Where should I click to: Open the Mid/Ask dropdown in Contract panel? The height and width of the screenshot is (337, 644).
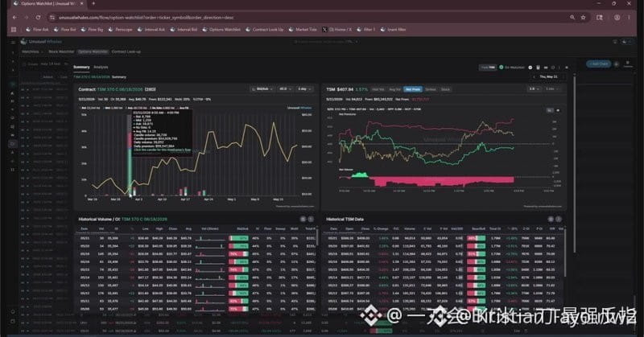262,88
